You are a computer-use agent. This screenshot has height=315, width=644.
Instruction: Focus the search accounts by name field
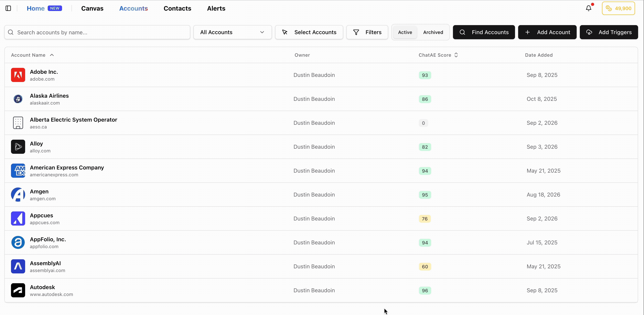[x=97, y=32]
